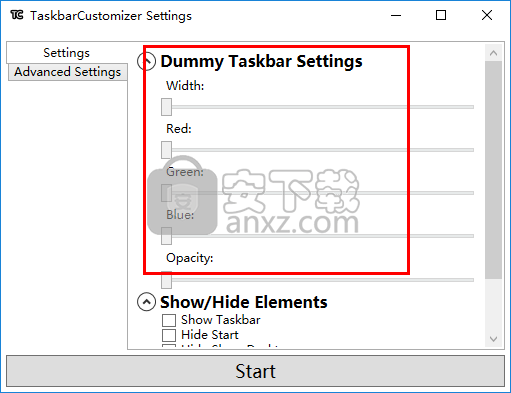Click the Green slider thumb

tap(166, 193)
